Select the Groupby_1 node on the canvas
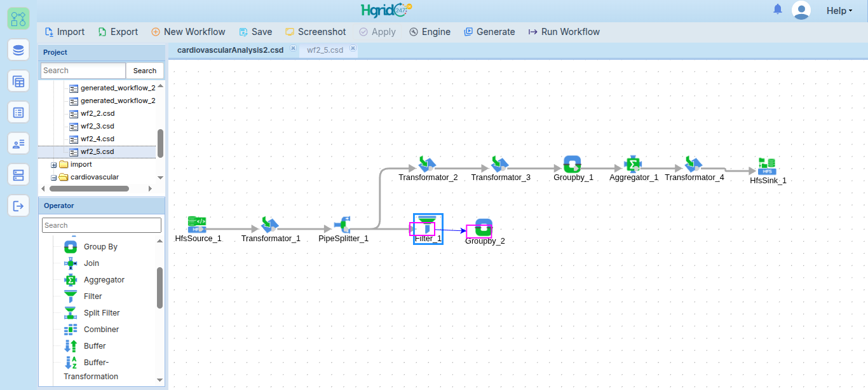 [x=573, y=164]
